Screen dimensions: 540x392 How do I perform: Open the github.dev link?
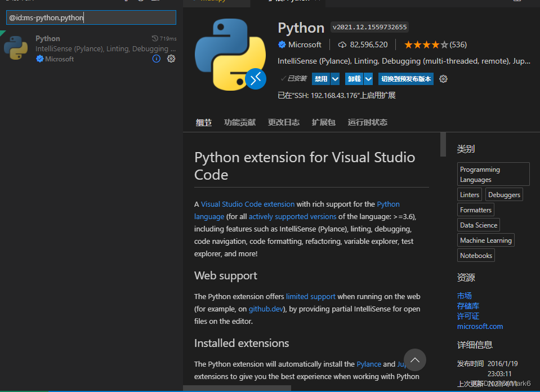tap(265, 309)
